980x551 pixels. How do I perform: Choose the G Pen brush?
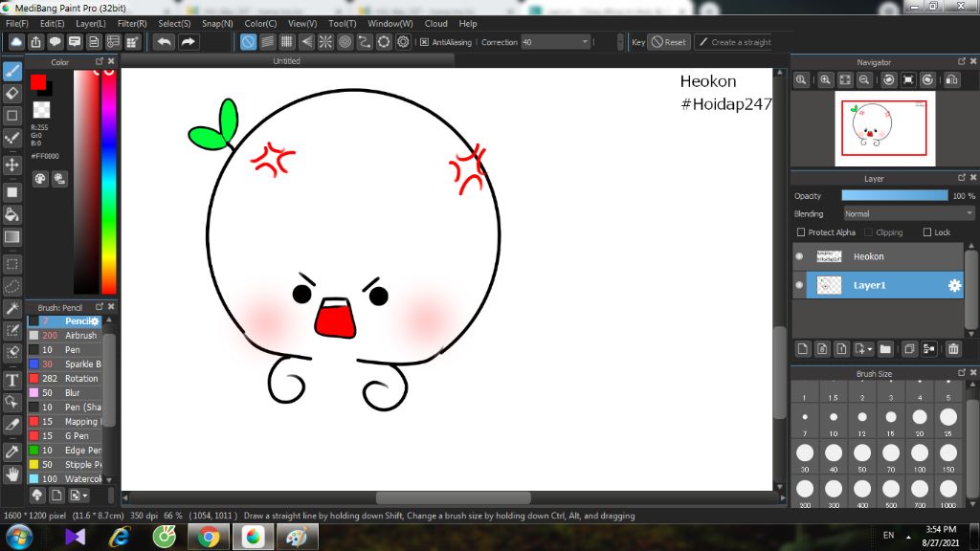pos(64,436)
